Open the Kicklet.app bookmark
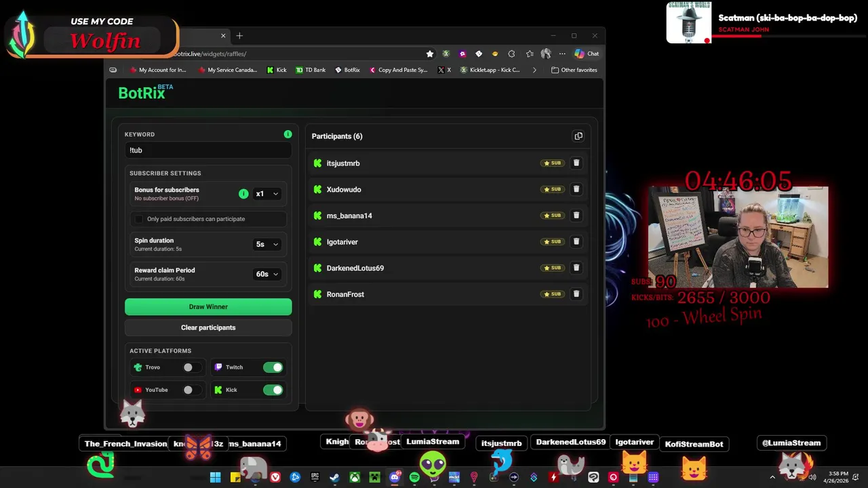Image resolution: width=868 pixels, height=488 pixels. coord(490,70)
